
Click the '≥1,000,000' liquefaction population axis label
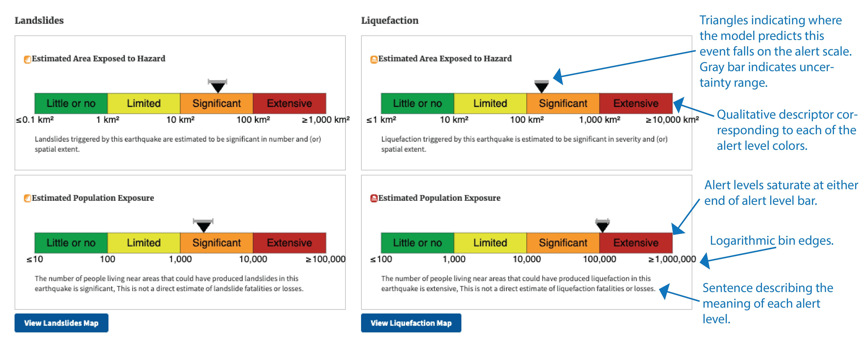click(x=672, y=259)
